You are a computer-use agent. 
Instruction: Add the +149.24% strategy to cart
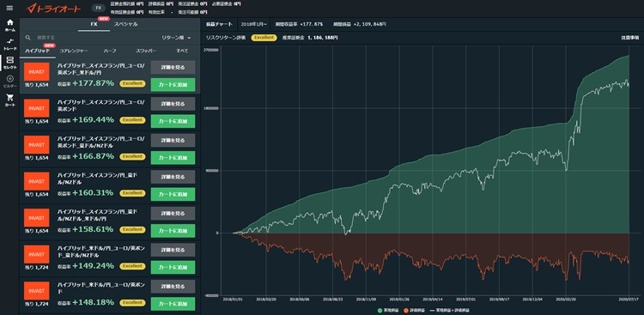(173, 267)
